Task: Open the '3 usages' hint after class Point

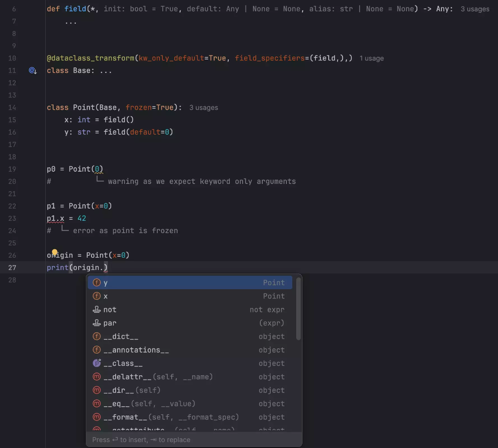Action: point(204,108)
